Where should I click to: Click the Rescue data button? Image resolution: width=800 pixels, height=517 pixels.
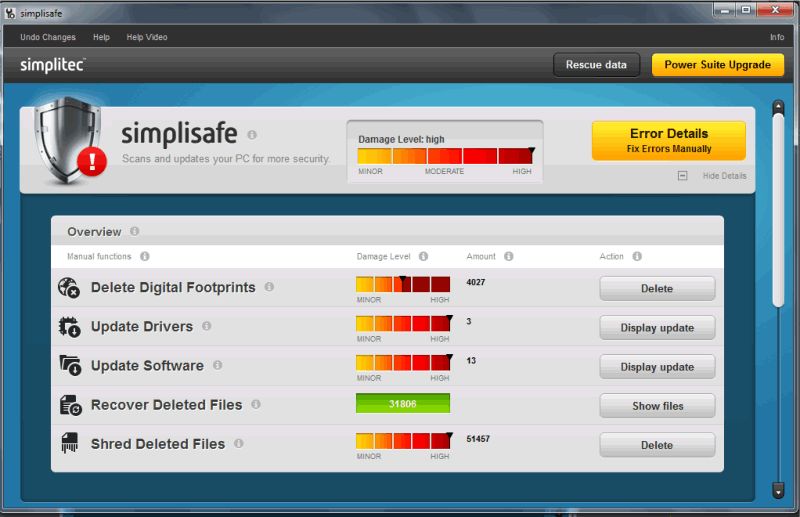tap(596, 65)
